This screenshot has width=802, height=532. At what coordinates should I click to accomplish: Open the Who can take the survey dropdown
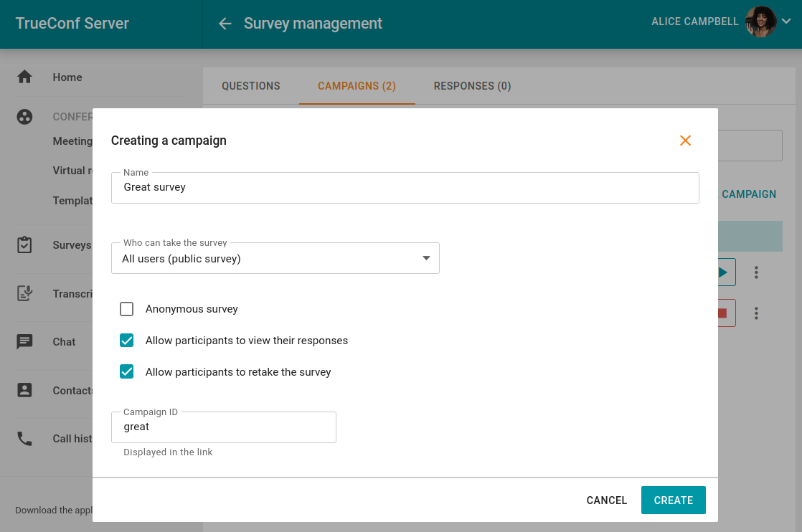click(275, 259)
